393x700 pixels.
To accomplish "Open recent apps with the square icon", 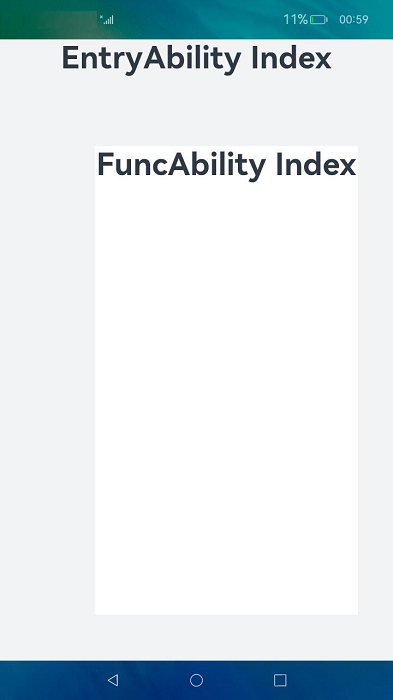I will pos(280,680).
